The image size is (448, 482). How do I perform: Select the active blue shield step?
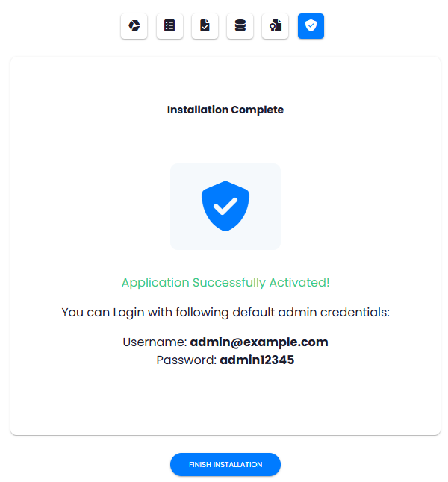pos(311,26)
